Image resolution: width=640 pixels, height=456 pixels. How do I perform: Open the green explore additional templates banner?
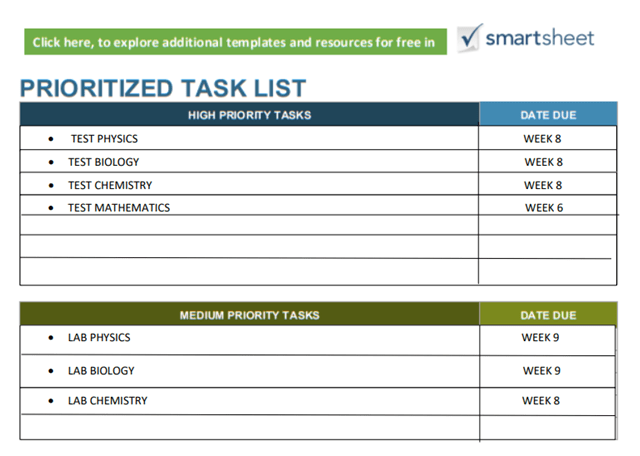coord(234,42)
